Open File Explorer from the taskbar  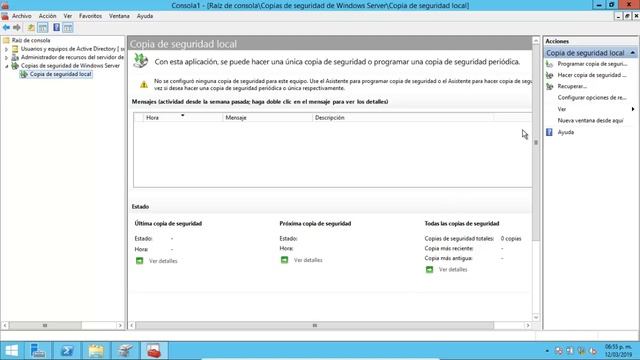coord(96,351)
